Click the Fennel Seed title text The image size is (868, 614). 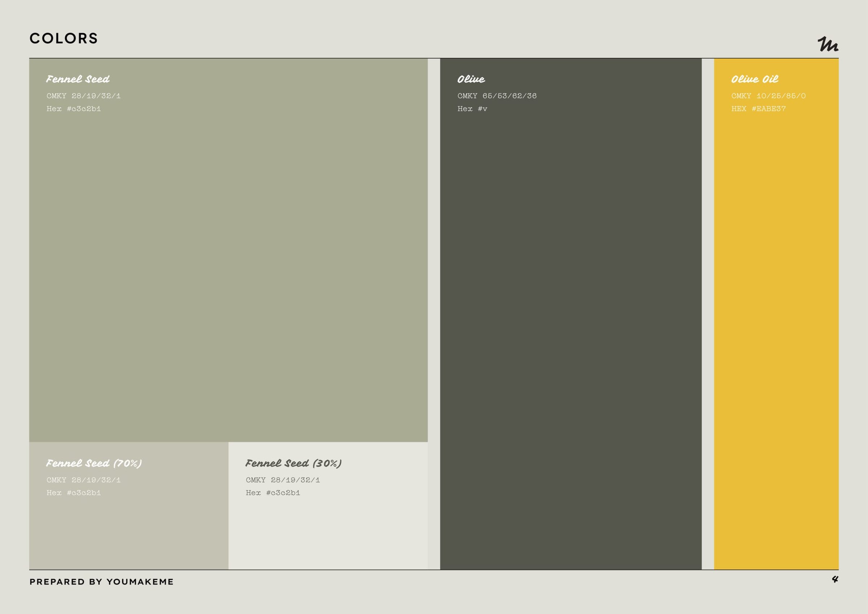pyautogui.click(x=78, y=79)
